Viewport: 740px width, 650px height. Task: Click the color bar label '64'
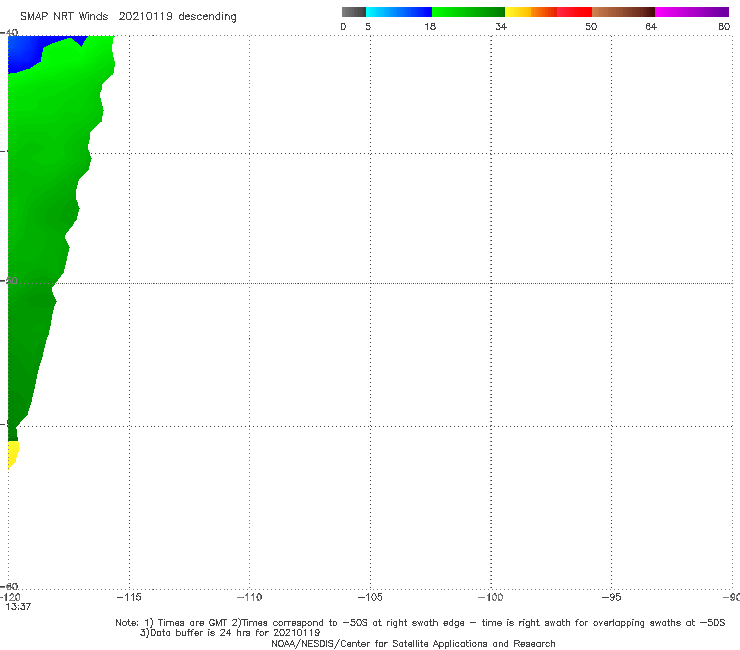pyautogui.click(x=651, y=27)
